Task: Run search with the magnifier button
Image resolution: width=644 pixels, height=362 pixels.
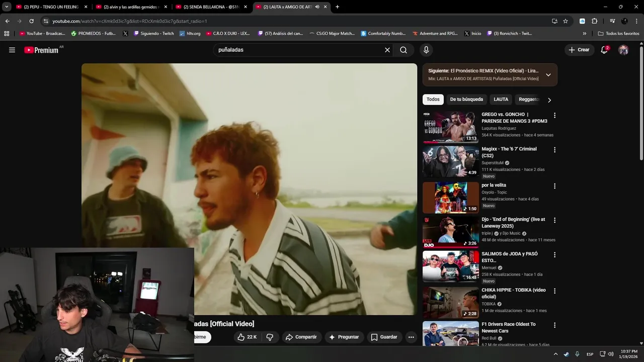Action: (404, 50)
